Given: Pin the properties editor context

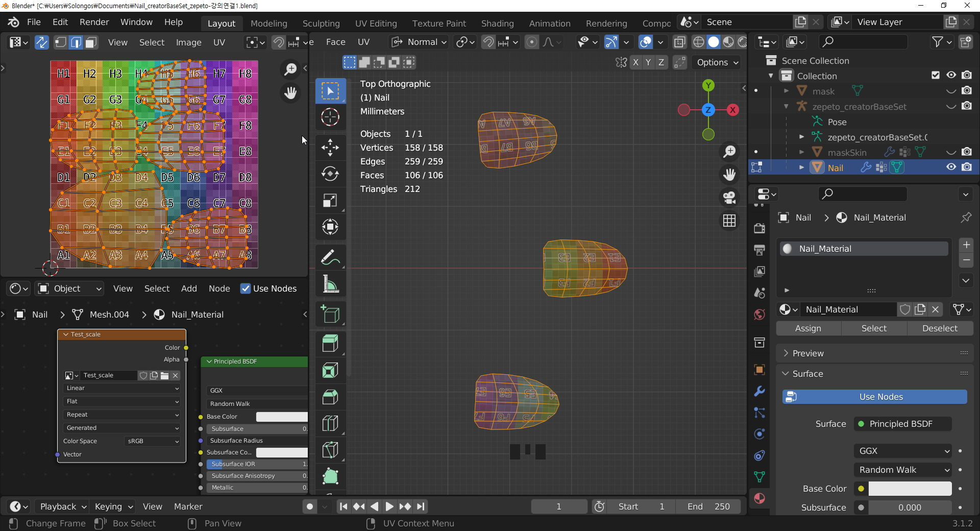Looking at the screenshot, I should point(966,218).
